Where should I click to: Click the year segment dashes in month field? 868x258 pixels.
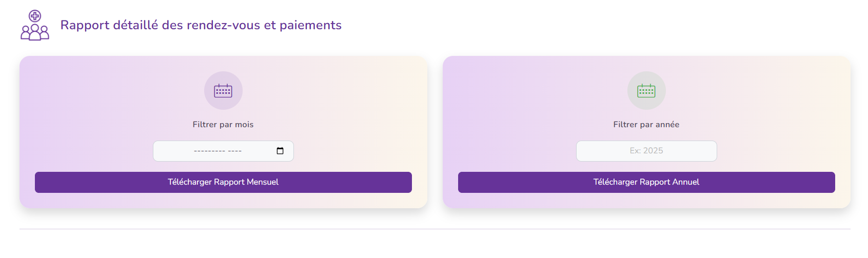[x=235, y=151]
